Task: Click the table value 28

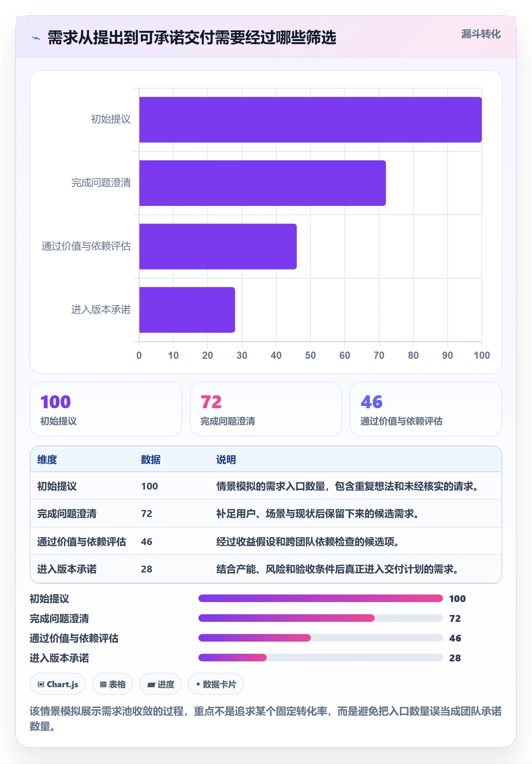Action: (147, 569)
